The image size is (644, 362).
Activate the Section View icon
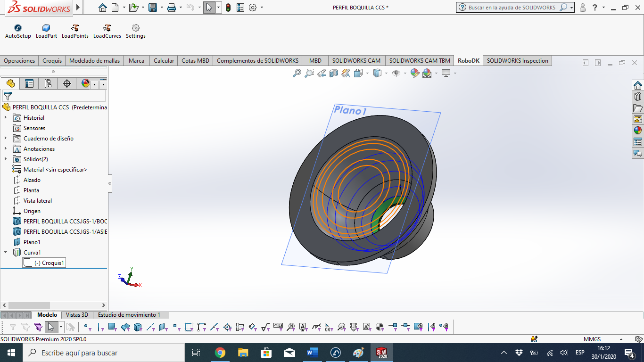[x=334, y=73]
